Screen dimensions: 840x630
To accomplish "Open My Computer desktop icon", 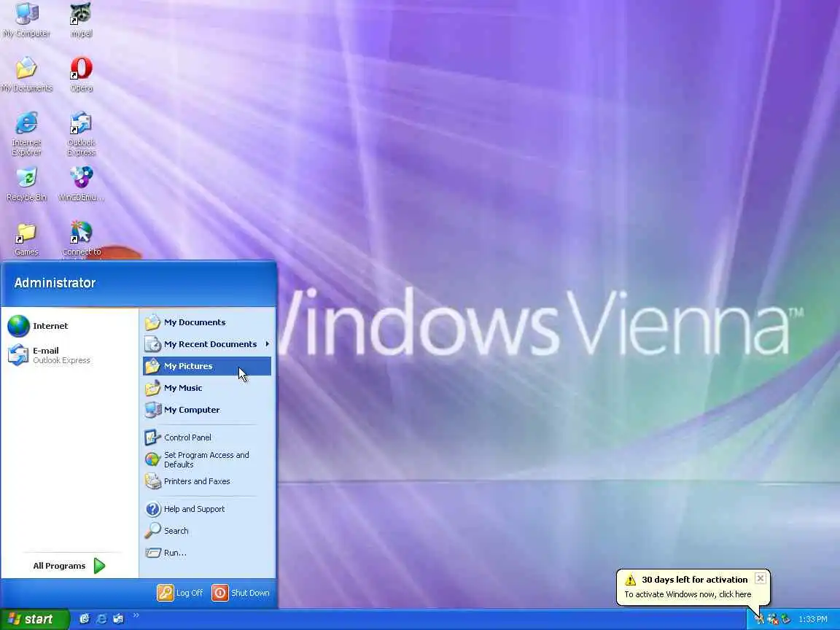I will pyautogui.click(x=26, y=20).
